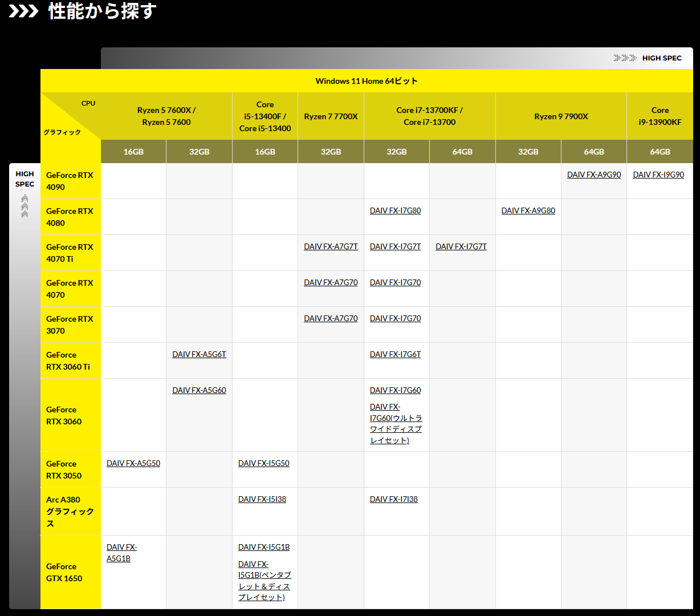Open DAIV FX-I5G1B pen tablet set link

pos(264,581)
